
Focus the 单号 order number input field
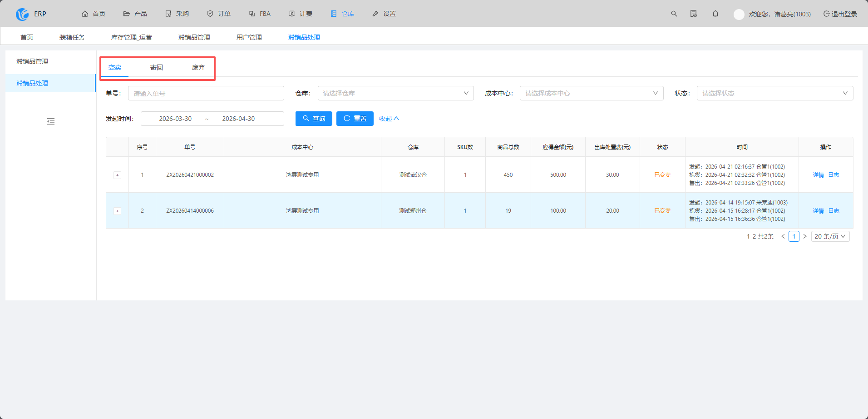(x=206, y=93)
